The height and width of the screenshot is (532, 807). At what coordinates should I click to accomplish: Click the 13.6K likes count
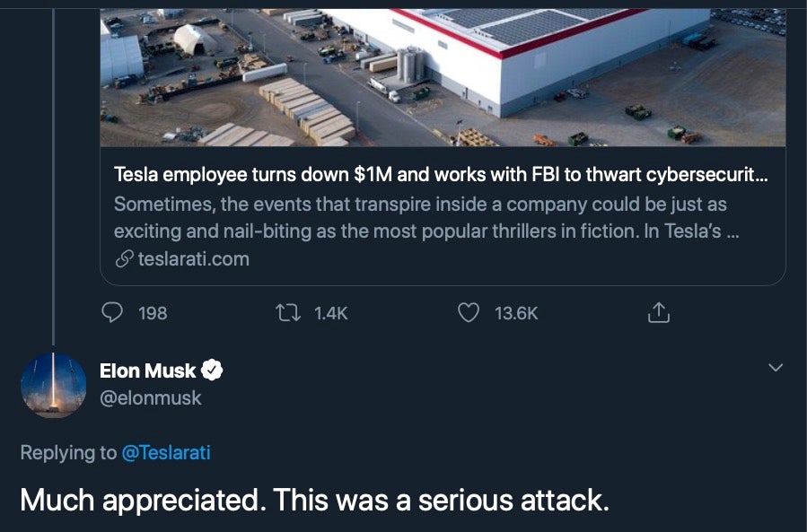(516, 313)
